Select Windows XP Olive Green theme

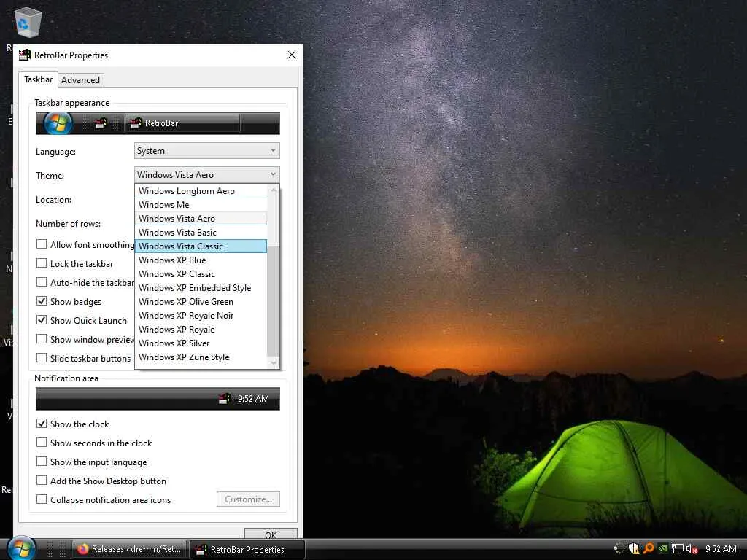[x=201, y=301]
